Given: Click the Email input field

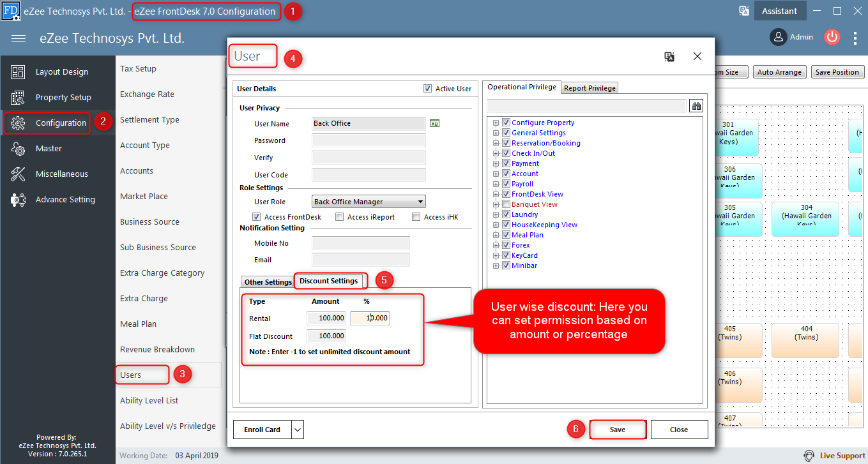Looking at the screenshot, I should coord(361,260).
